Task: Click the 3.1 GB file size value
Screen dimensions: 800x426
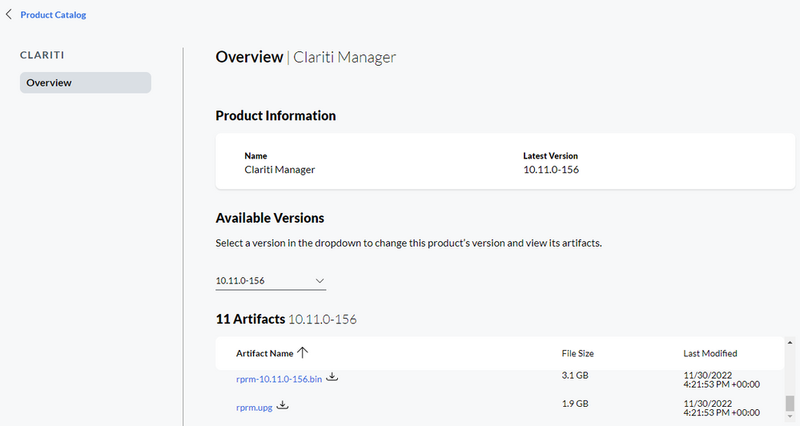Action: tap(575, 375)
